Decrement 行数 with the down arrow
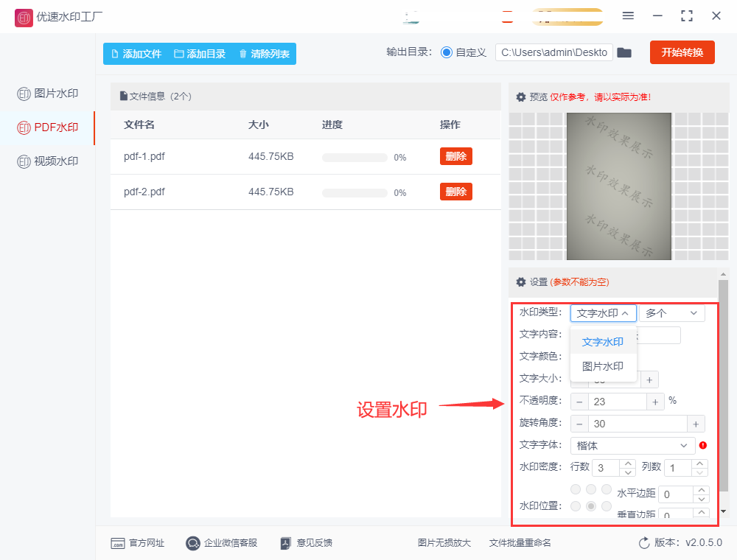This screenshot has height=560, width=737. [x=628, y=472]
